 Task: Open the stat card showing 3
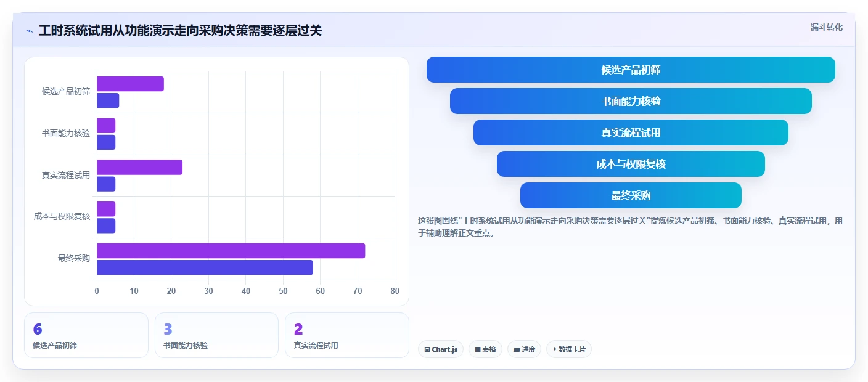tap(216, 335)
